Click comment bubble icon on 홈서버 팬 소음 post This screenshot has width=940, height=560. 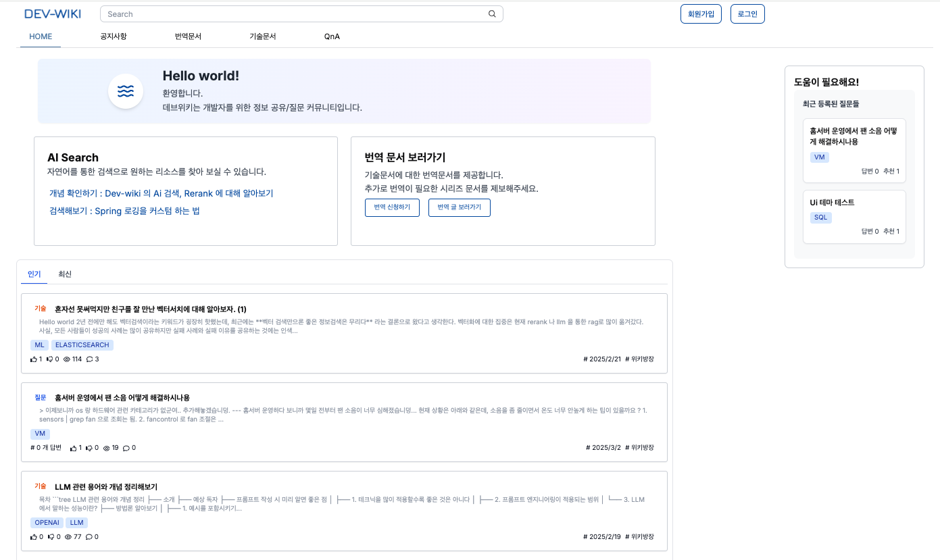(x=126, y=448)
